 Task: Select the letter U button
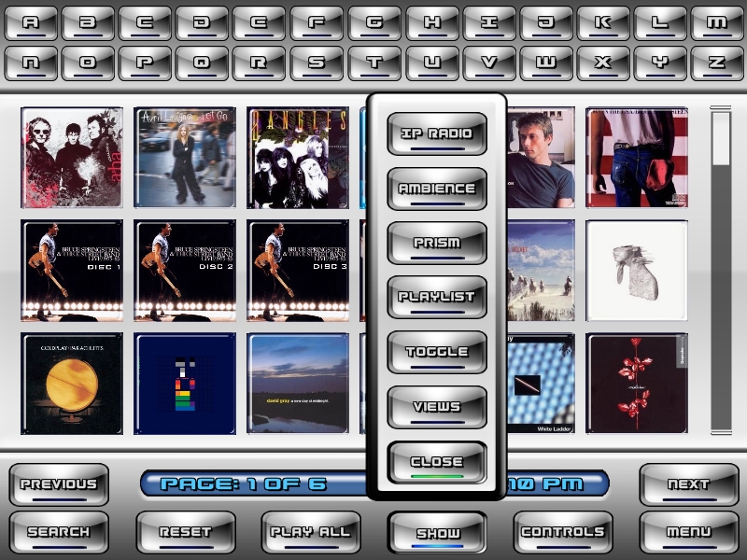432,63
